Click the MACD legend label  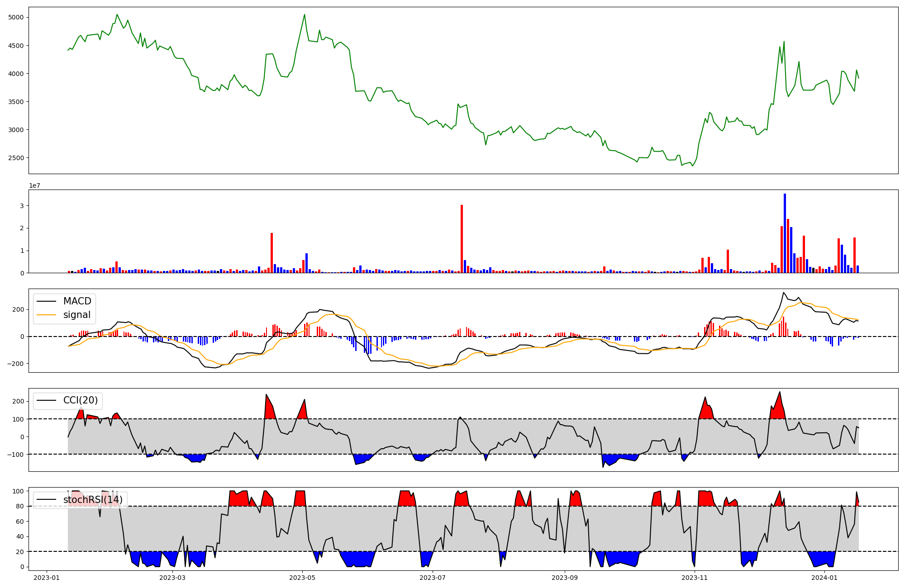(77, 301)
